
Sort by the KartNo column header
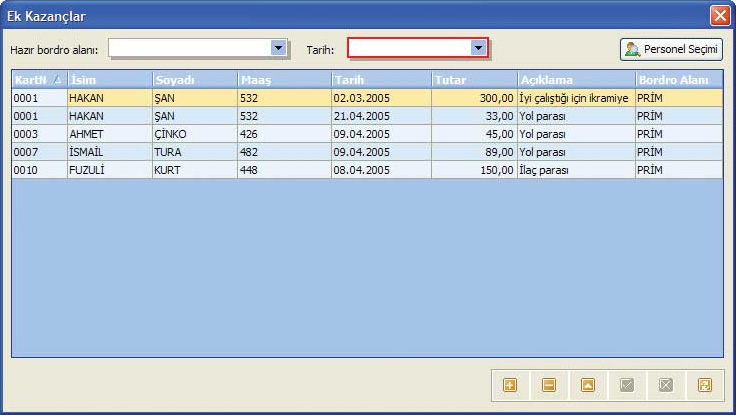[38, 79]
